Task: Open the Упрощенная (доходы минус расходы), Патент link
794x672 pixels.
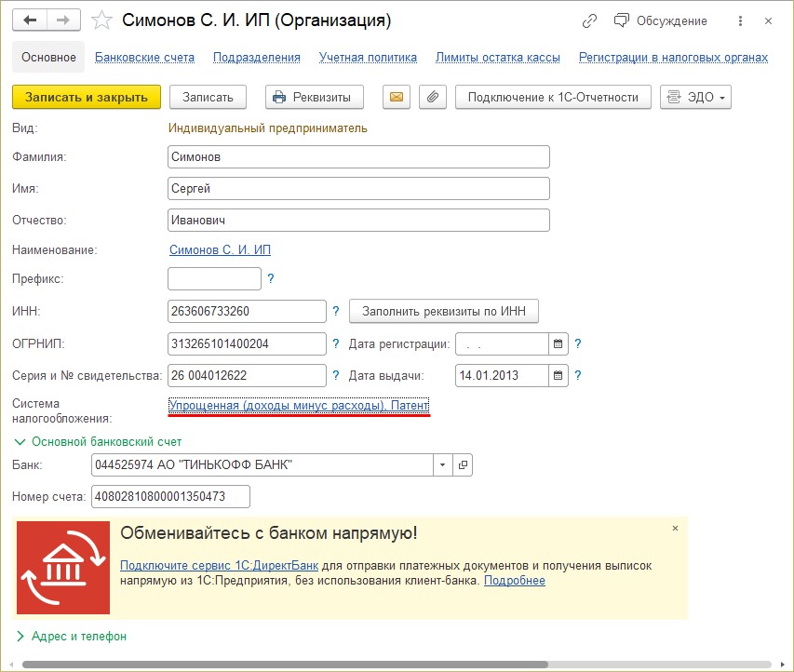Action: pos(299,406)
